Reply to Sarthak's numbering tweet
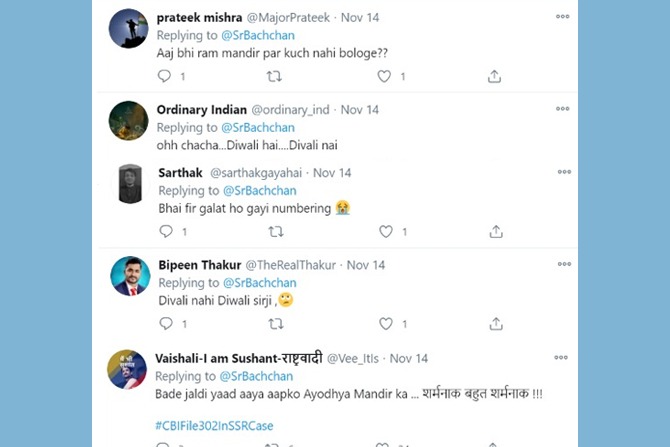The image size is (670, 447). point(165,231)
